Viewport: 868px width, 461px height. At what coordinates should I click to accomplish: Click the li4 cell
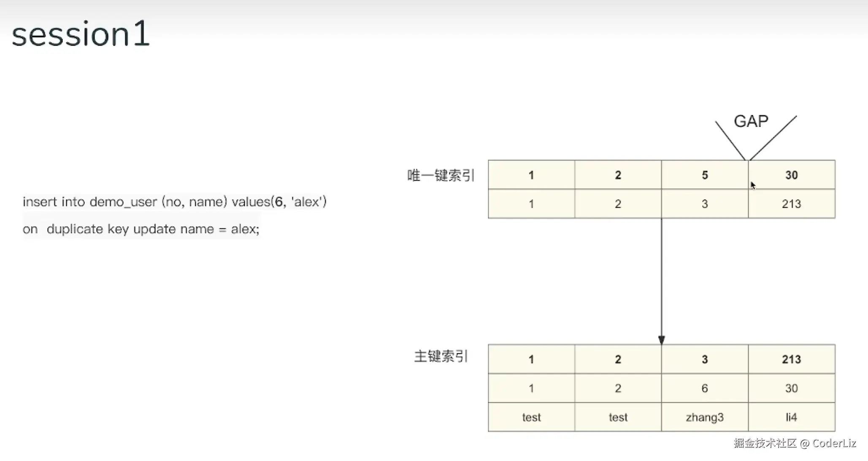click(x=791, y=417)
